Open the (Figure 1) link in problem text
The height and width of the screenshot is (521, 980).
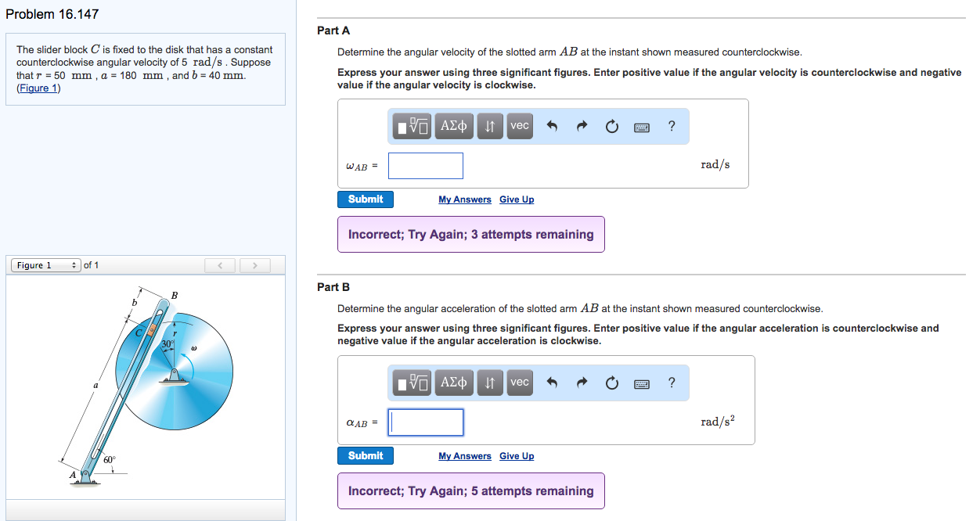(x=38, y=88)
